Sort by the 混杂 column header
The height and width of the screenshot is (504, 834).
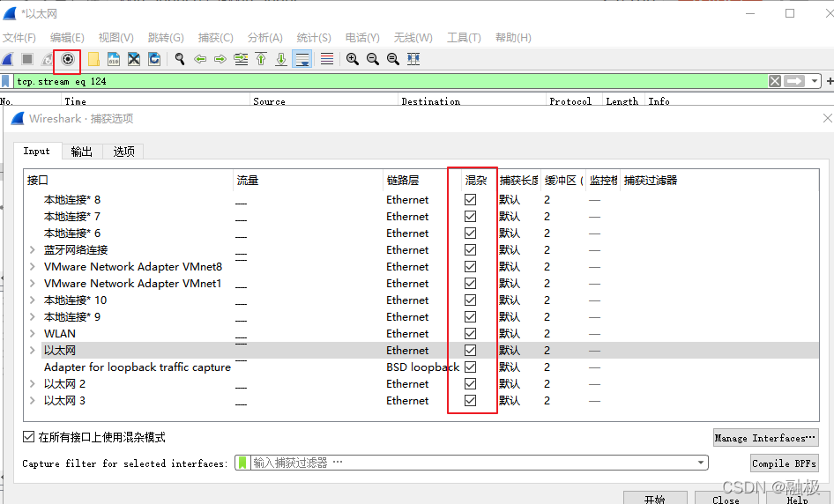coord(475,181)
